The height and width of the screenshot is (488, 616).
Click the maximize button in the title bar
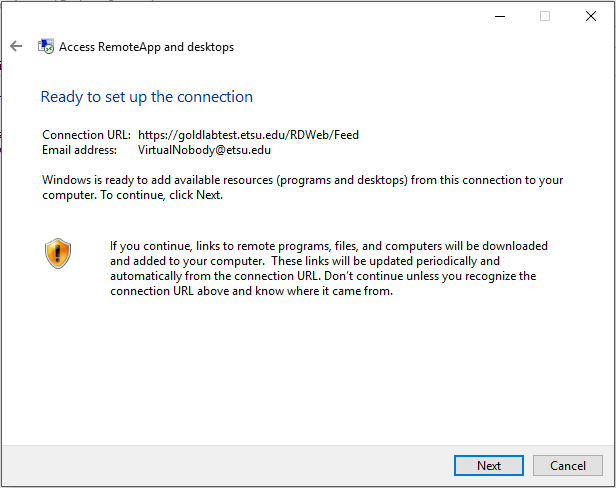545,16
